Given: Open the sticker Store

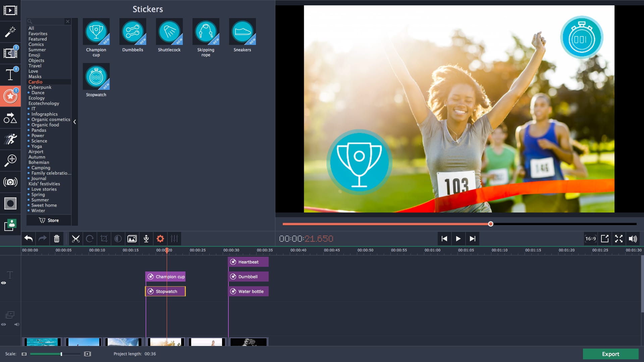Looking at the screenshot, I should 49,220.
